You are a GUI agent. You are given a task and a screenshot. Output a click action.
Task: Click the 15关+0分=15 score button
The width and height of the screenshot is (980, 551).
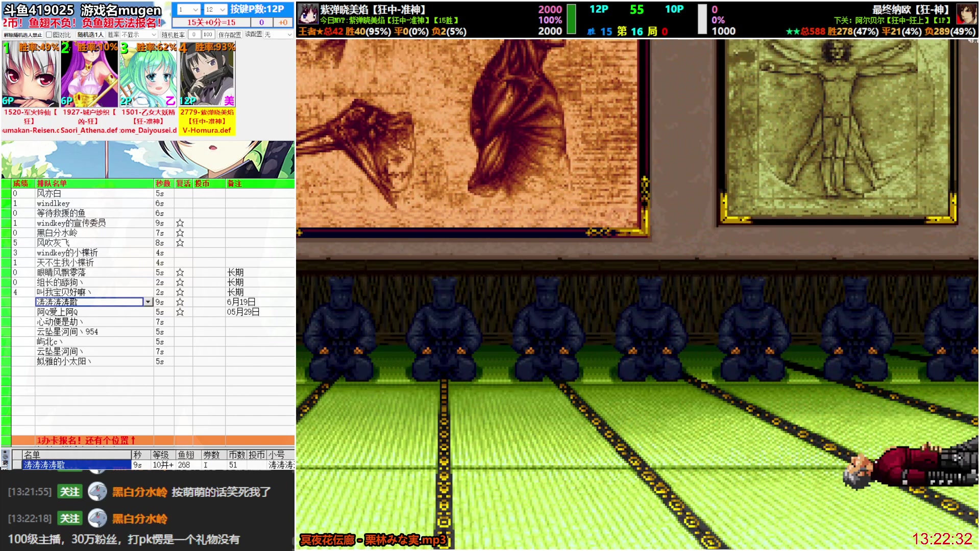211,22
